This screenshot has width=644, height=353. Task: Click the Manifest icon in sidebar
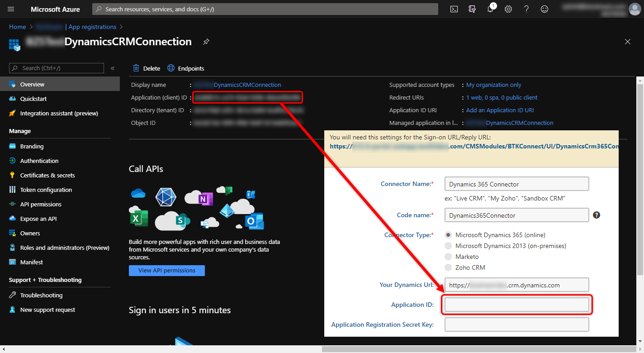tap(12, 262)
